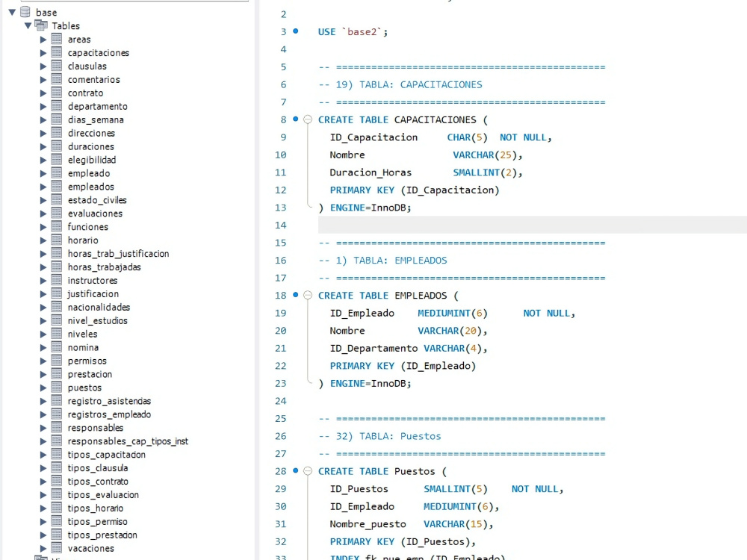Select the tipos_clausula table
The height and width of the screenshot is (560, 747).
click(98, 468)
